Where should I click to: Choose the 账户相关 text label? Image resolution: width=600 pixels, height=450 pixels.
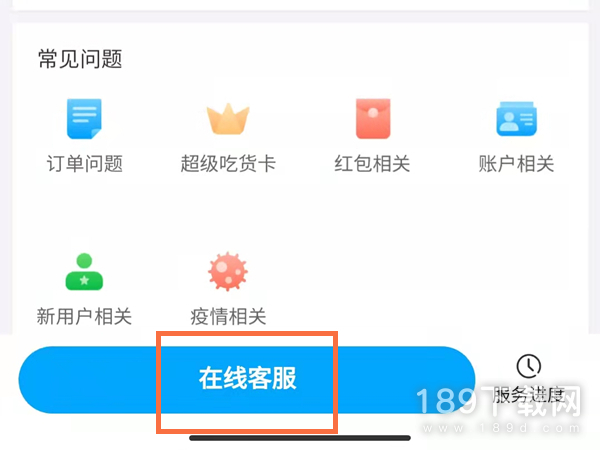[516, 164]
